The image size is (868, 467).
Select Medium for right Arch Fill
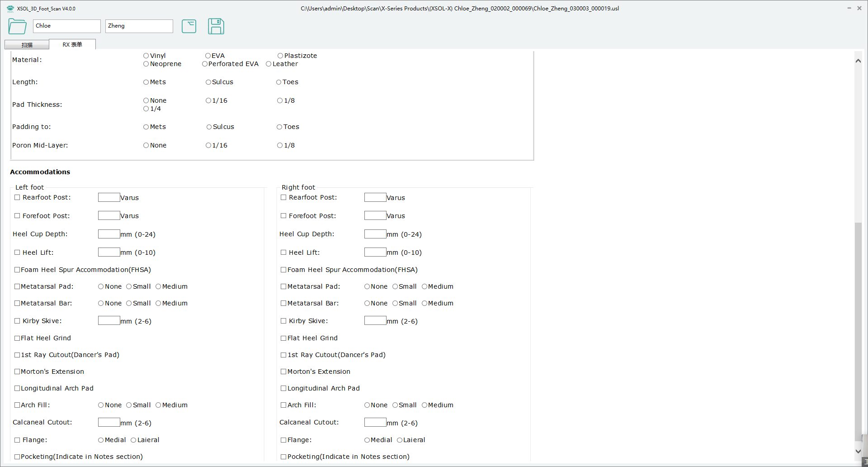[x=425, y=405]
